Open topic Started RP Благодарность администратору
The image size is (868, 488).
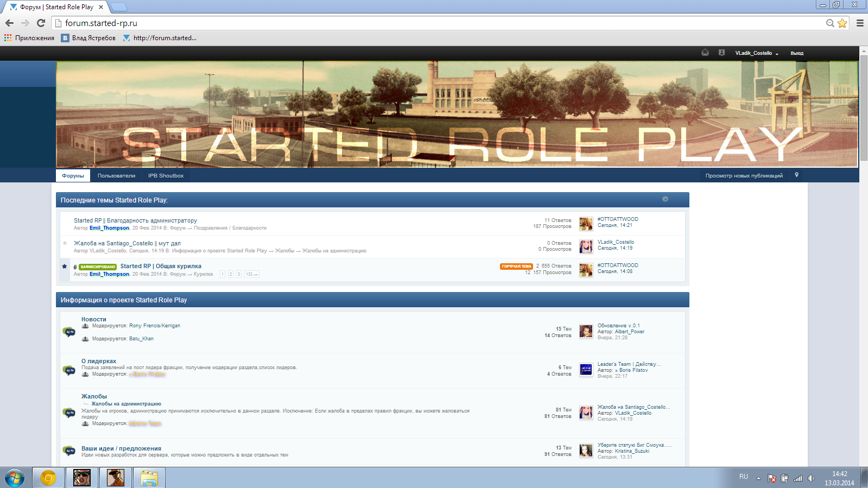tap(135, 220)
